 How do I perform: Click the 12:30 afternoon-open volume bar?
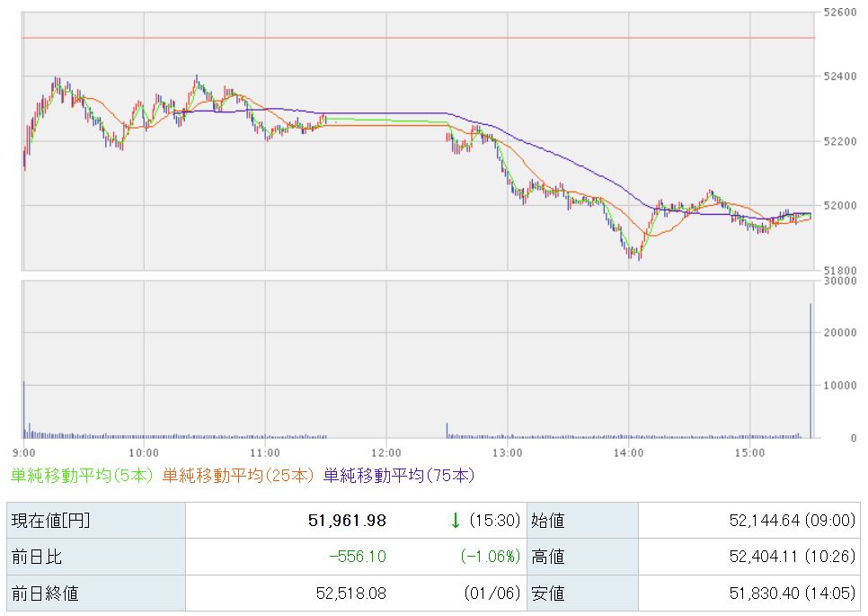(x=447, y=430)
